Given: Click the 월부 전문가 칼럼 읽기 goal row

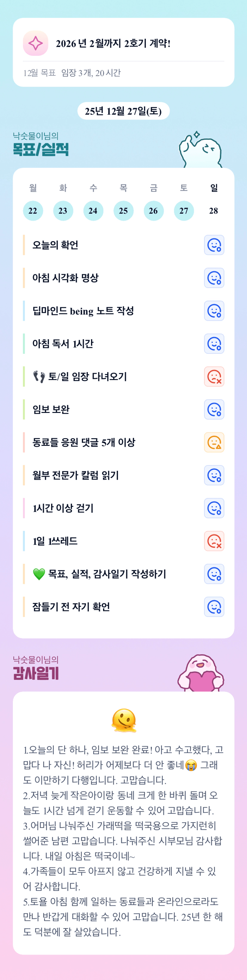Looking at the screenshot, I should pyautogui.click(x=76, y=476).
